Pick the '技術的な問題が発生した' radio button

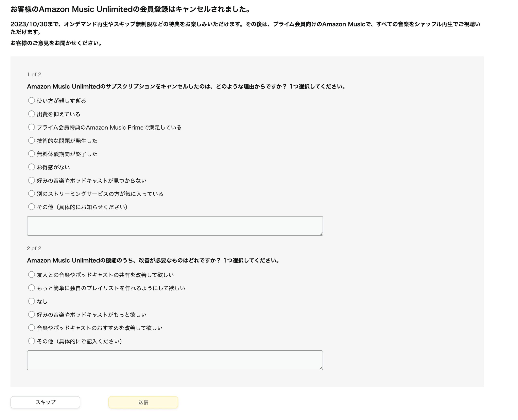point(31,140)
